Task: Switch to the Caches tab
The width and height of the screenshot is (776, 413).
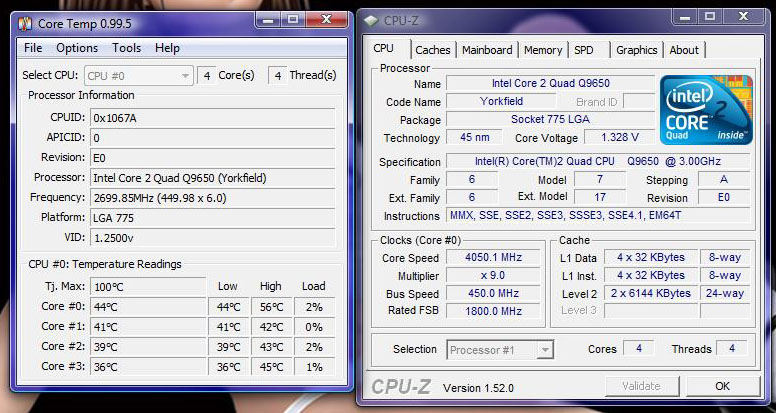Action: (433, 50)
